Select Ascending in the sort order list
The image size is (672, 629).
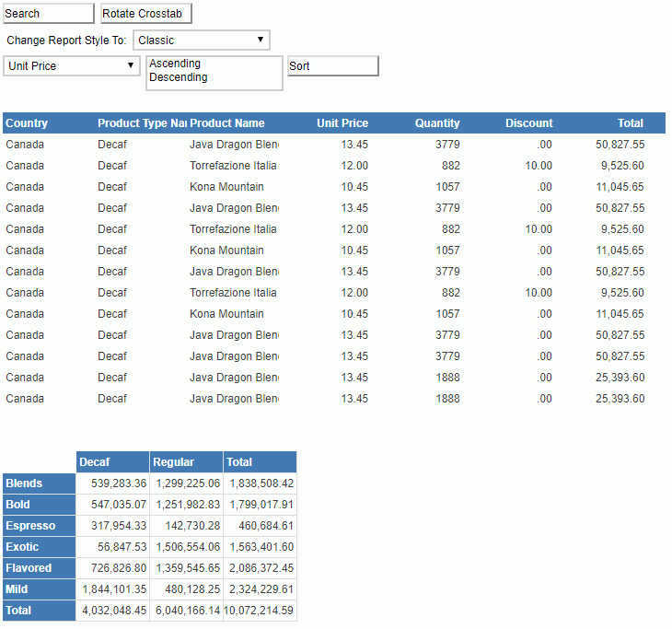click(175, 64)
